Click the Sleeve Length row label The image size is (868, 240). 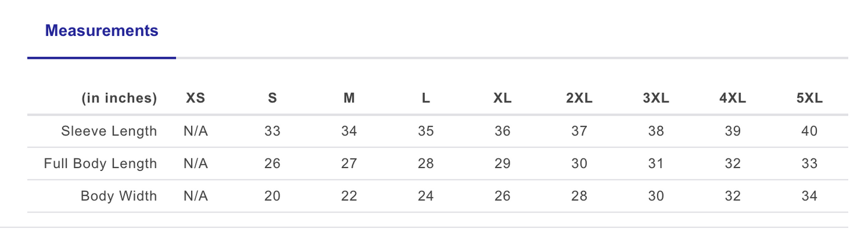(x=109, y=131)
